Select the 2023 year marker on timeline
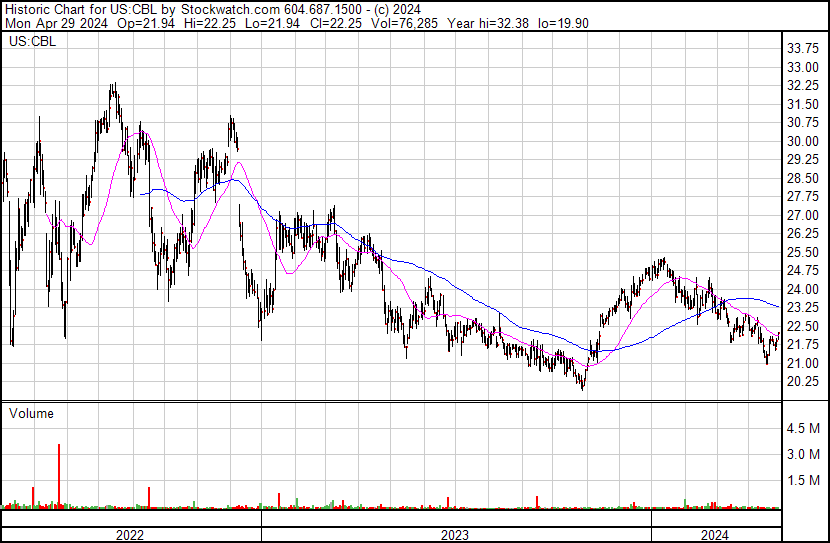830x543 pixels. click(455, 535)
